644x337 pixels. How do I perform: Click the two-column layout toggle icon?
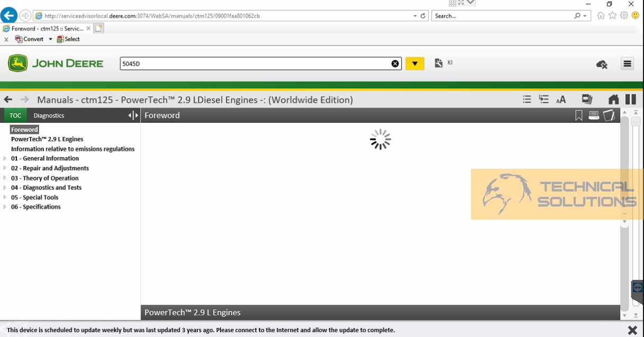[x=631, y=99]
